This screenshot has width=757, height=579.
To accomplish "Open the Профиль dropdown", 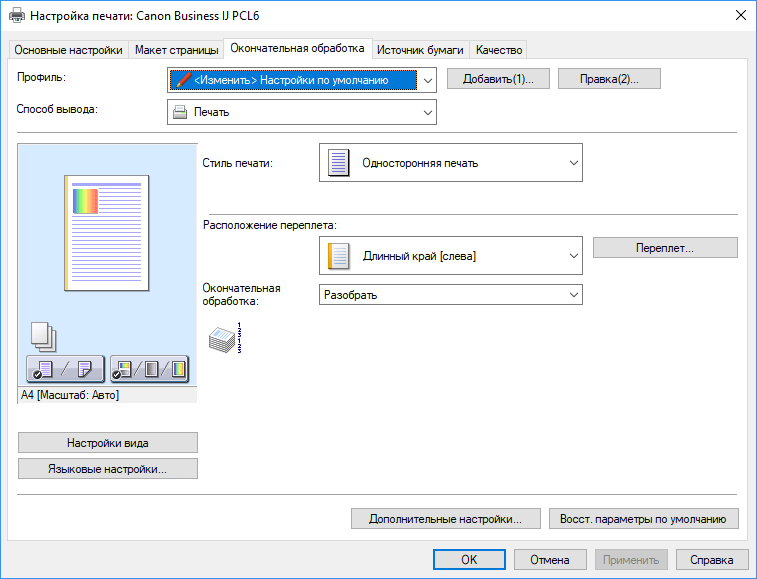I will point(302,80).
